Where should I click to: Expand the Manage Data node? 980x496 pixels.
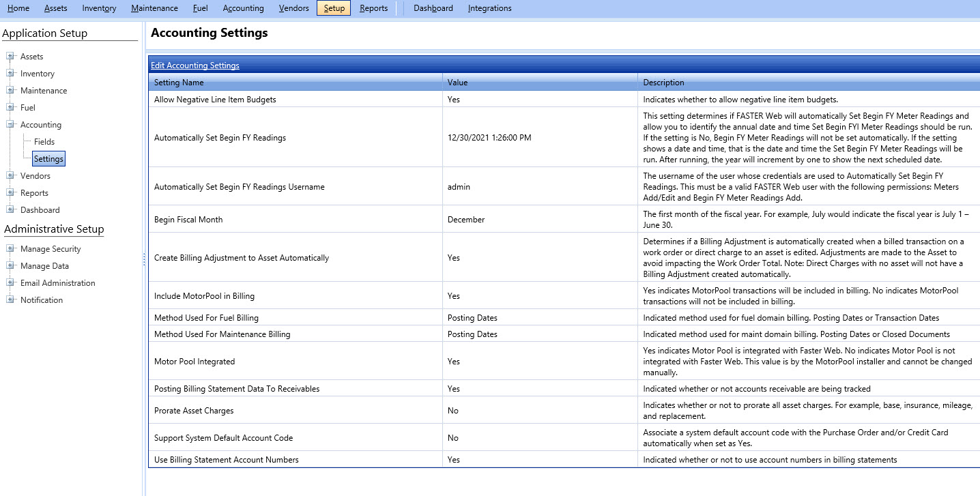pyautogui.click(x=10, y=265)
